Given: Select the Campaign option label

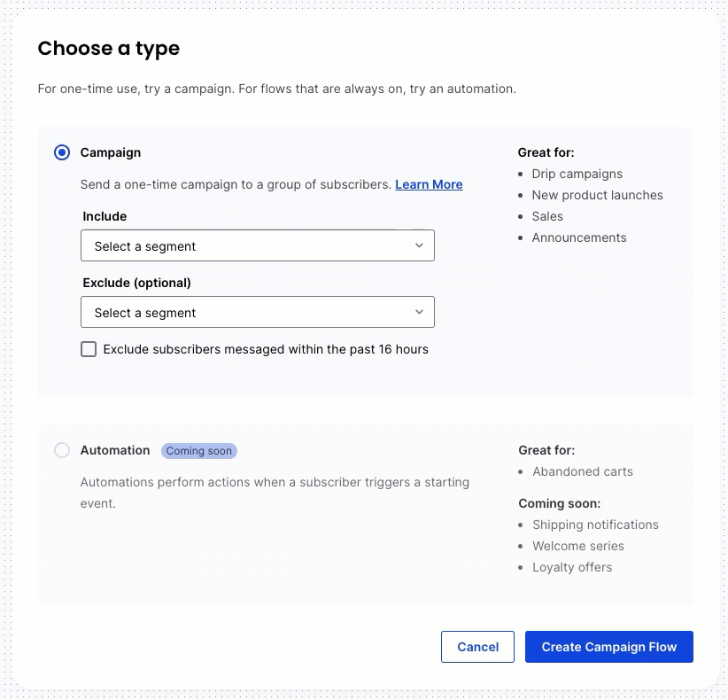Looking at the screenshot, I should pos(110,152).
